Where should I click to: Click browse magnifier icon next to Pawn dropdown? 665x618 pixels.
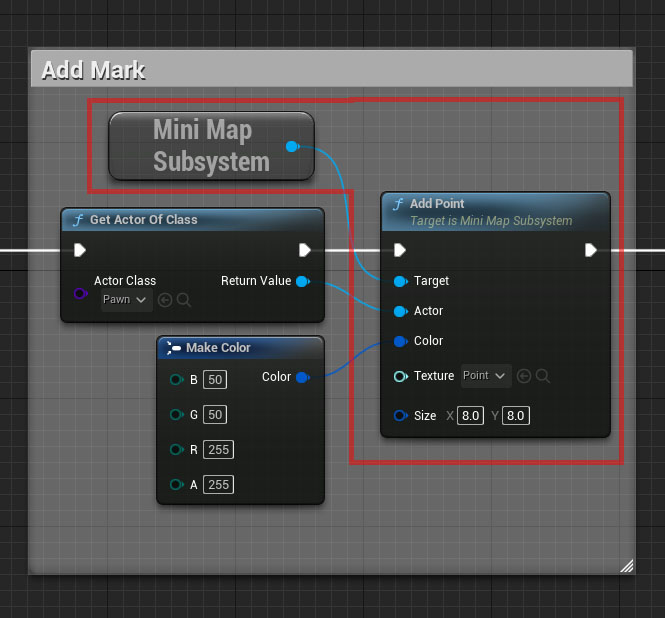pos(184,300)
